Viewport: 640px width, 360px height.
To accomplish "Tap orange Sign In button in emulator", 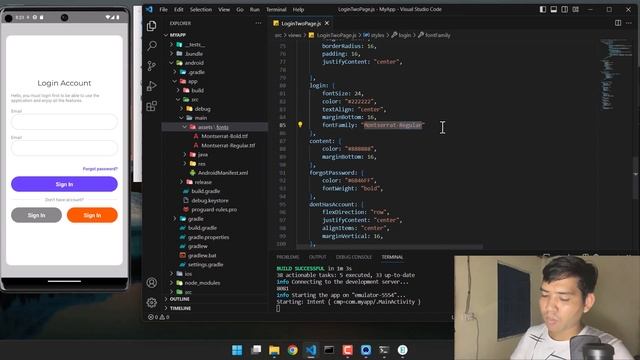I will tap(92, 215).
